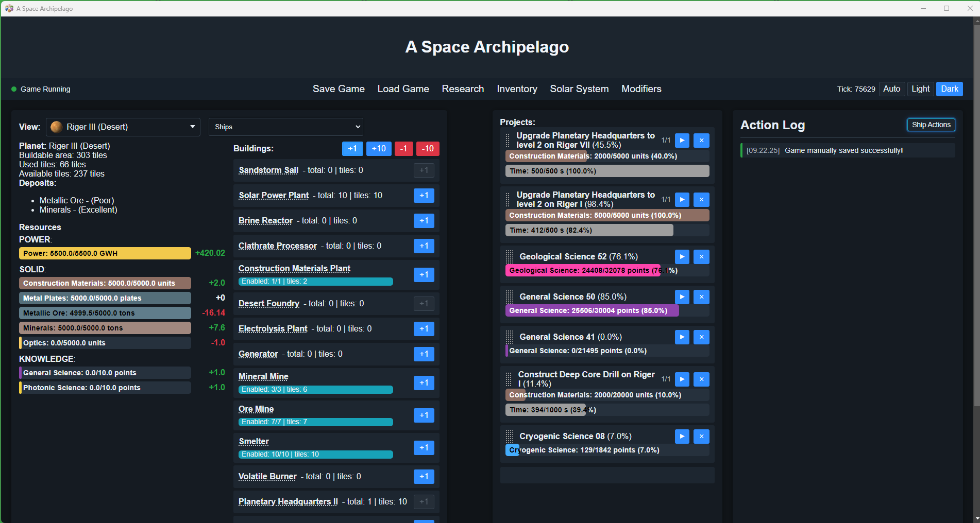980x523 pixels.
Task: Click the Geological Science progress bar
Action: pyautogui.click(x=607, y=270)
